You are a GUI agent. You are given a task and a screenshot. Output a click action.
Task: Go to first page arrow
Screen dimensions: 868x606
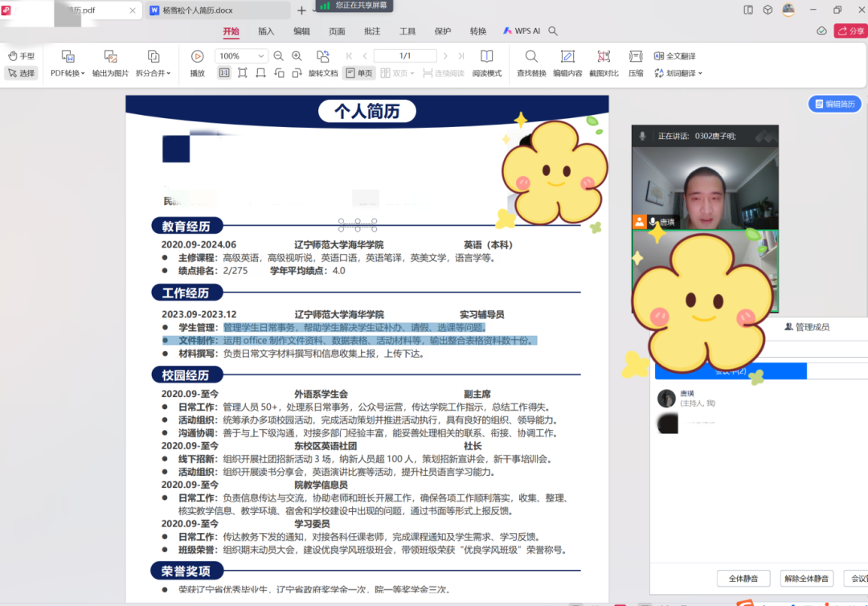(x=349, y=56)
